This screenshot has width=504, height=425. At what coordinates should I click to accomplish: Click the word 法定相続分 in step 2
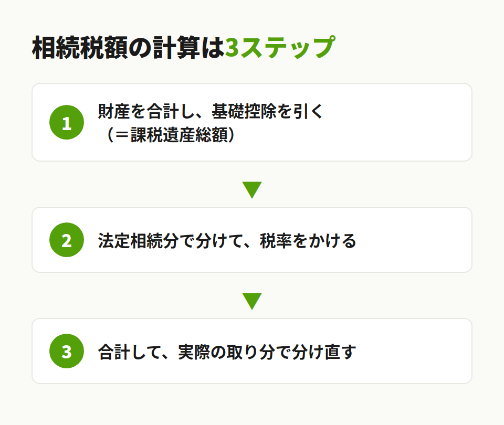[138, 241]
